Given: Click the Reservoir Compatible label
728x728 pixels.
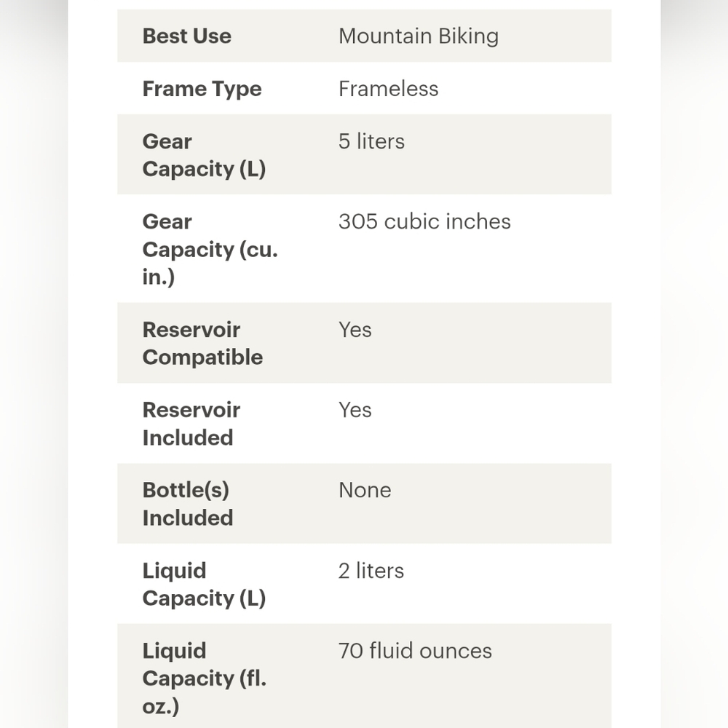Looking at the screenshot, I should (202, 343).
